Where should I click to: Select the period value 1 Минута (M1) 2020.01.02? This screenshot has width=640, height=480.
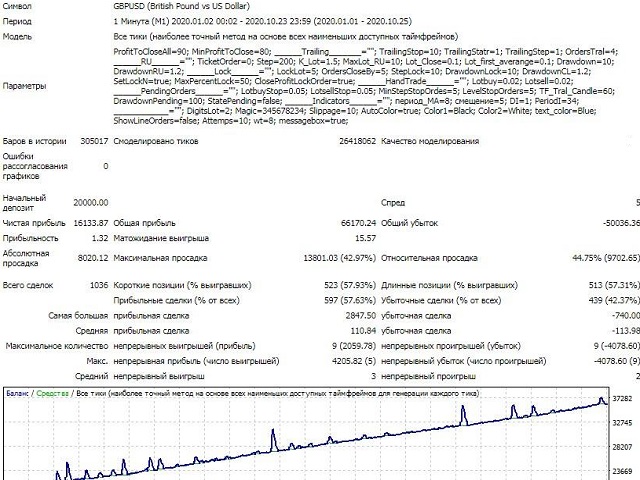coord(166,22)
